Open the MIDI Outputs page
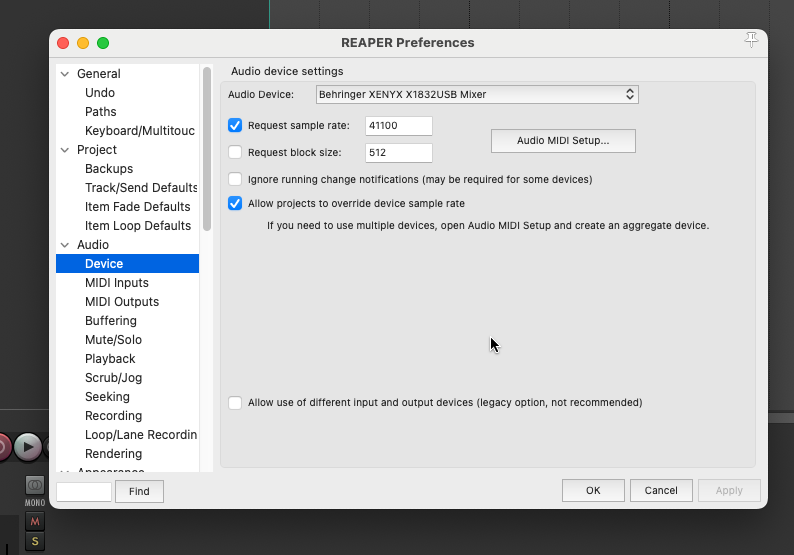The width and height of the screenshot is (794, 555). (x=122, y=302)
